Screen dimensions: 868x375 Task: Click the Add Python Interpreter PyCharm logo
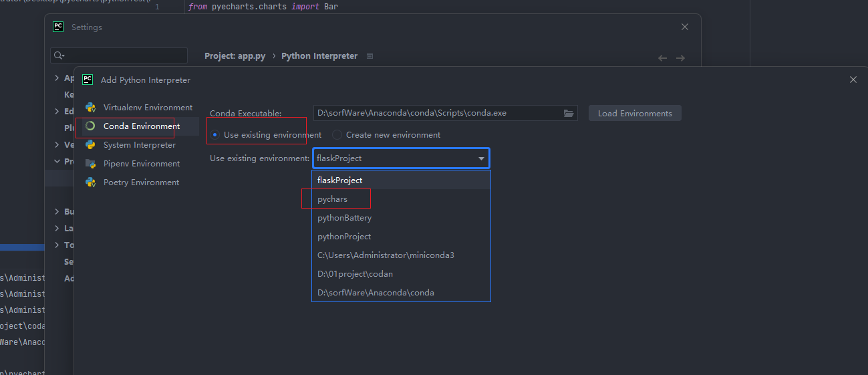(x=88, y=80)
